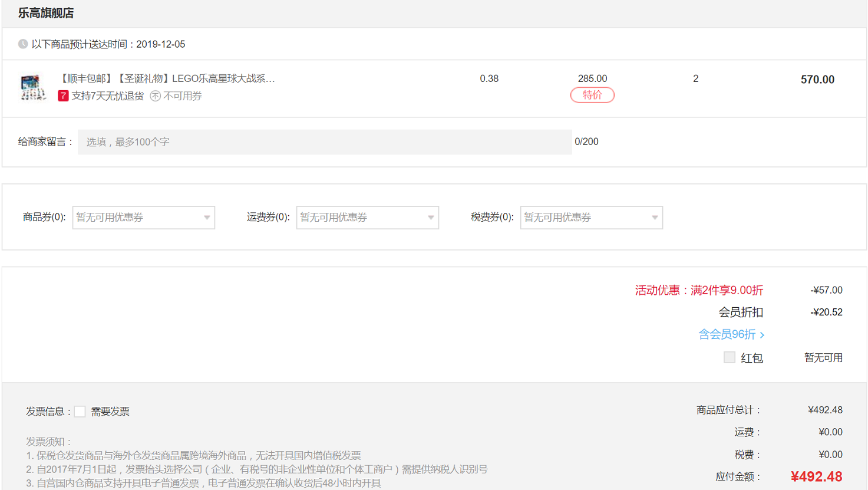This screenshot has height=490, width=868.
Task: Click the 运费 ¥0.00 value
Action: click(830, 432)
